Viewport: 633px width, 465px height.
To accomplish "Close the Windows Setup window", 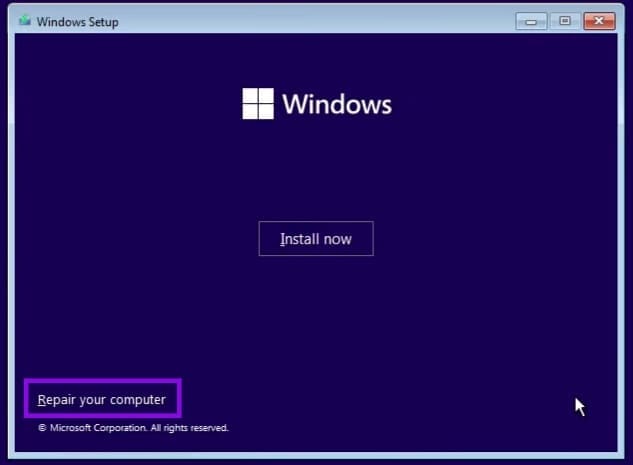I will coord(599,21).
